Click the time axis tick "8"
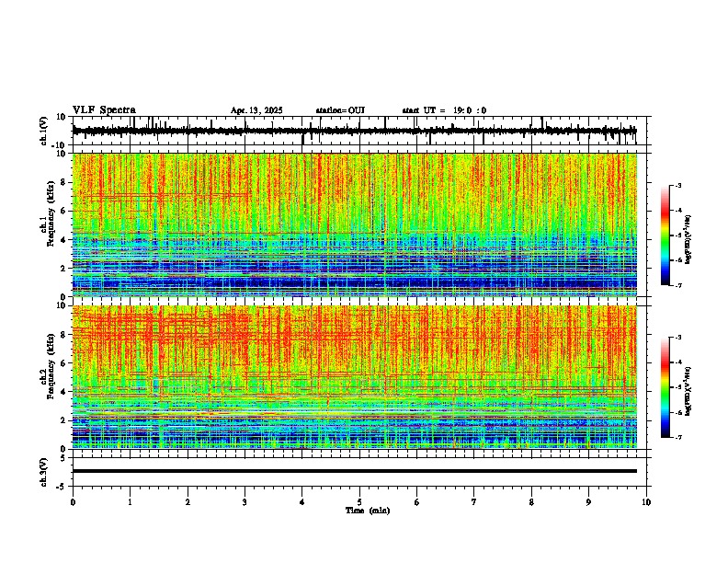Viewport: 728px width, 563px height. 531,502
